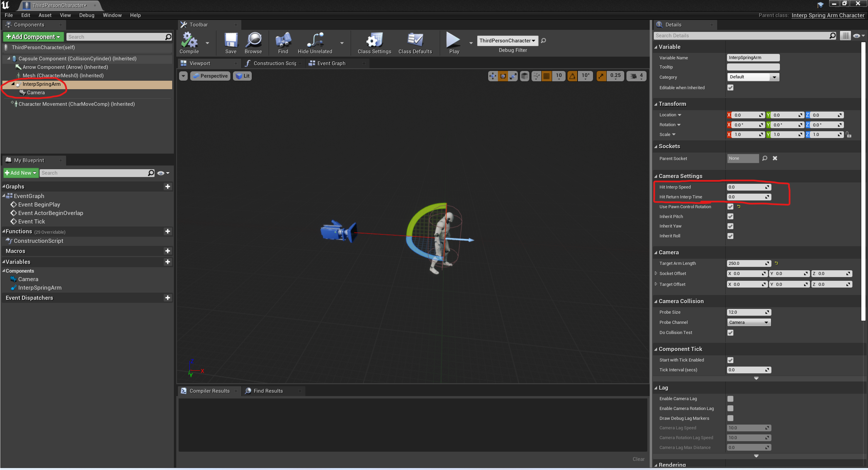Enable Camera Lag checkbox
868x470 pixels.
tap(730, 399)
